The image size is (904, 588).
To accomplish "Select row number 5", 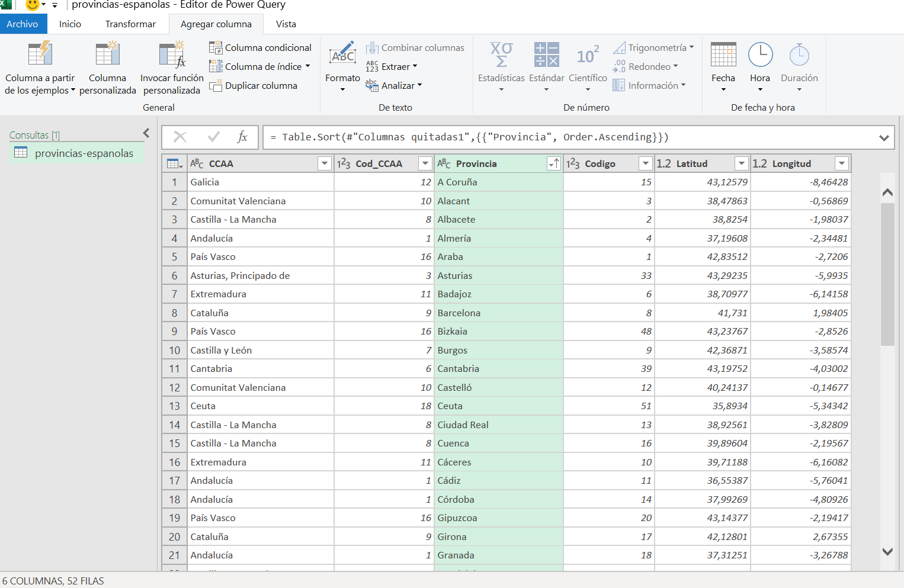I will [x=174, y=257].
